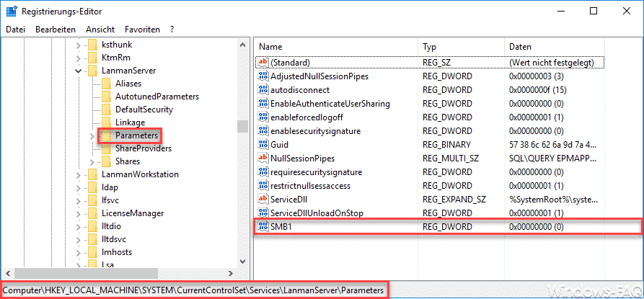Click the LanmanWorkstation folder icon
Image resolution: width=644 pixels, height=299 pixels.
pyautogui.click(x=92, y=174)
